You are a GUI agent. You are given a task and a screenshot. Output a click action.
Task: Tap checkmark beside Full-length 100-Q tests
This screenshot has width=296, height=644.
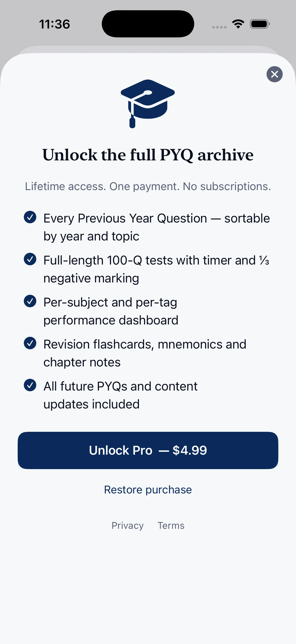(30, 259)
